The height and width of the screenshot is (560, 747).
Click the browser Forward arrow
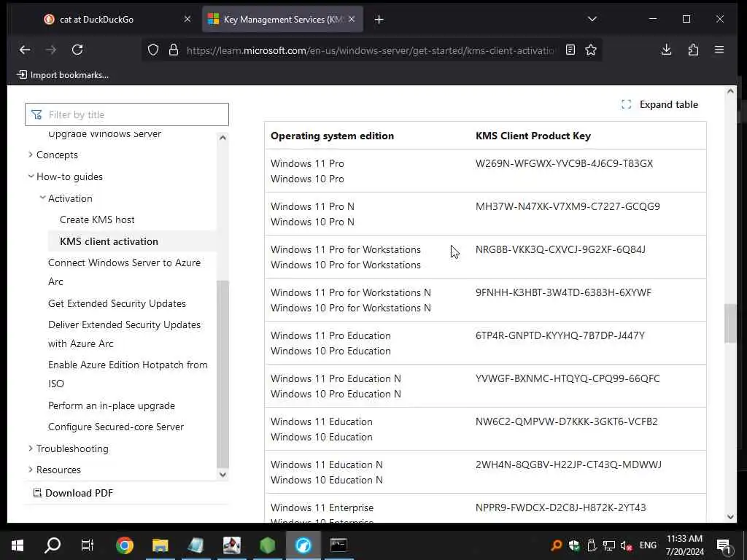coord(51,50)
